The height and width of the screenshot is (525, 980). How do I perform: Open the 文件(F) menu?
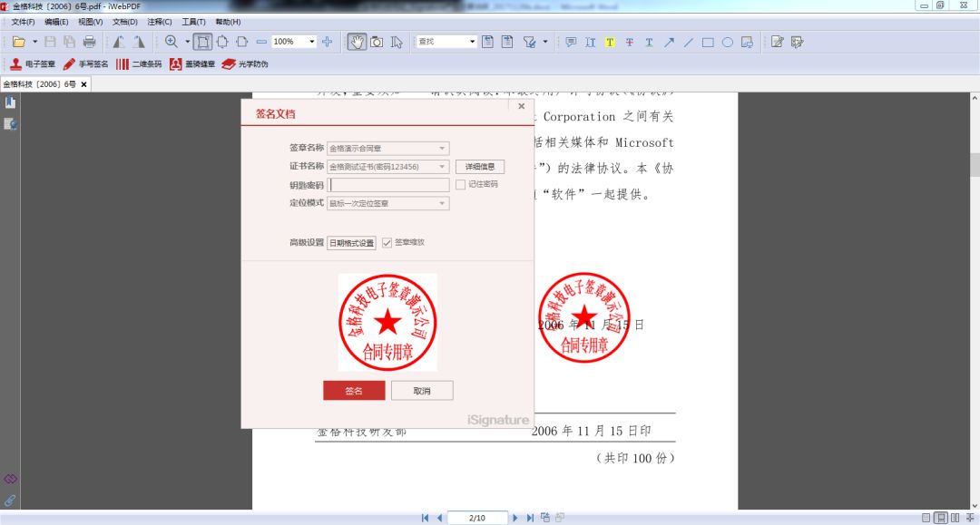tap(23, 22)
